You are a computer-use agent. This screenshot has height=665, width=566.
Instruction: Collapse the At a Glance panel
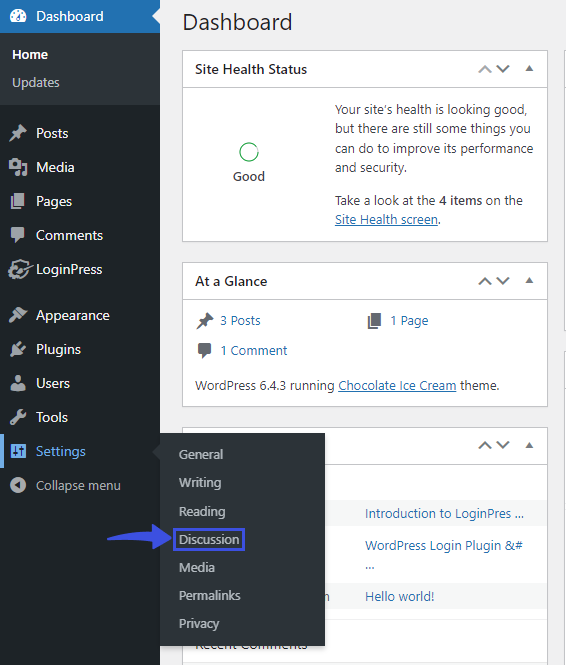[x=529, y=280]
